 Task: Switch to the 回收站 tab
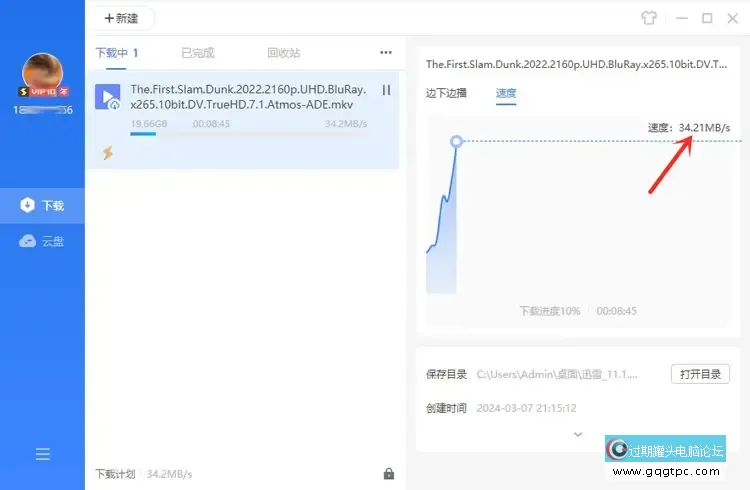(x=284, y=53)
